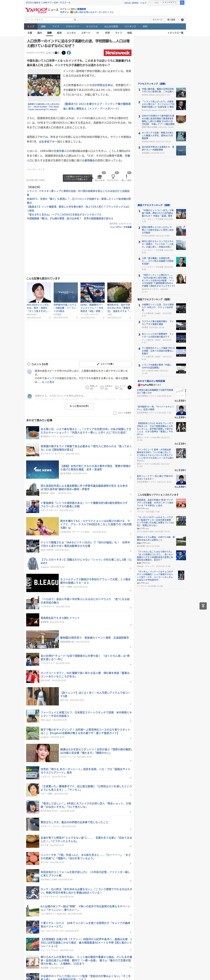Open the 国内 category
Image resolution: width=210 pixels, height=980 pixels.
[40, 33]
